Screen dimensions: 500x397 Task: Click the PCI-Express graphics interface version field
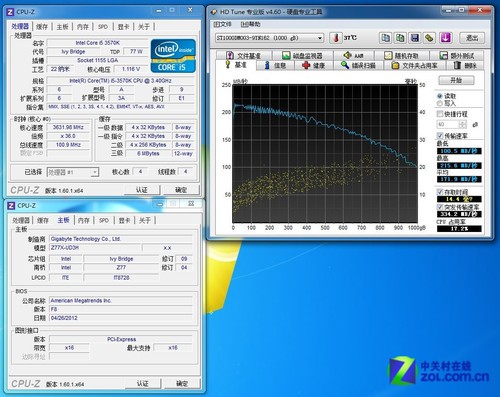pos(121,339)
